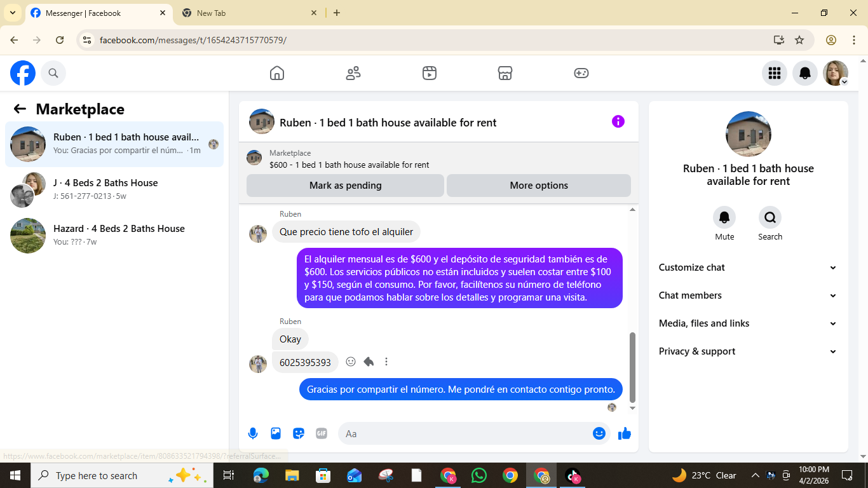Select the message 'Que precio tiene tofo el alquiler'
This screenshot has height=488, width=868.
346,232
